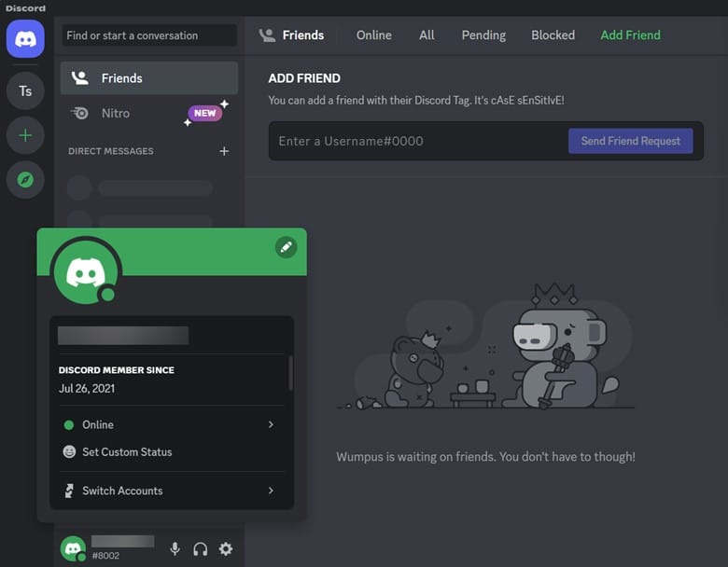Screen dimensions: 728x567
Task: Switch to the Blocked tab
Action: click(x=553, y=35)
